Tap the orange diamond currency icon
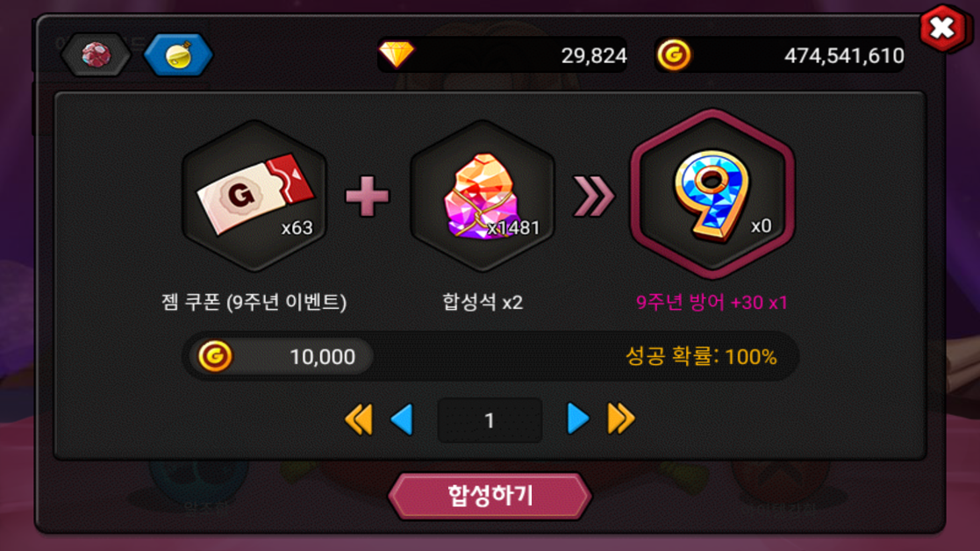The height and width of the screenshot is (551, 980). pyautogui.click(x=397, y=55)
